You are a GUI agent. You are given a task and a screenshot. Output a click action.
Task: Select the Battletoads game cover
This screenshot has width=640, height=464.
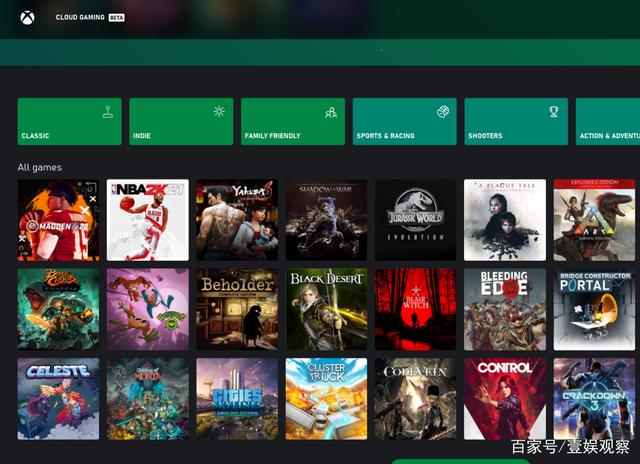(148, 309)
